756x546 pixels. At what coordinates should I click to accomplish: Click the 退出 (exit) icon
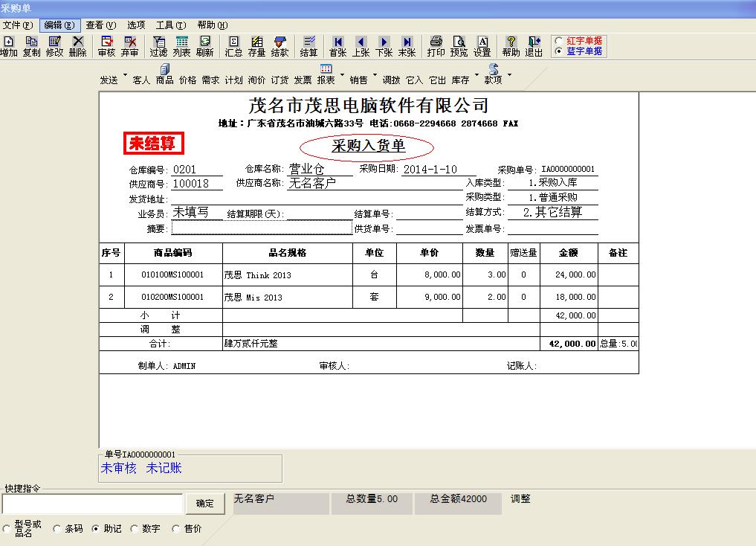tap(534, 46)
